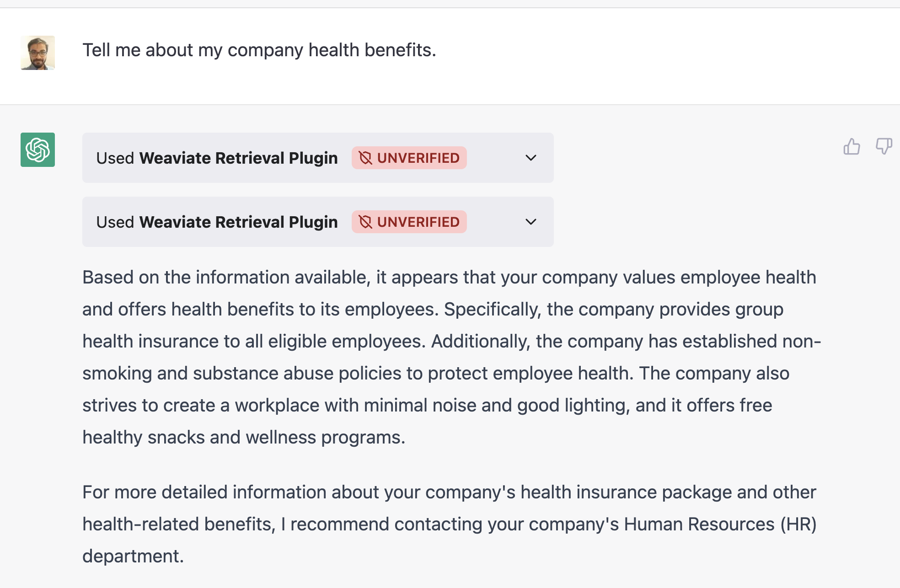Click paragraph starting "For more detailed information"
This screenshot has height=588, width=900.
448,524
